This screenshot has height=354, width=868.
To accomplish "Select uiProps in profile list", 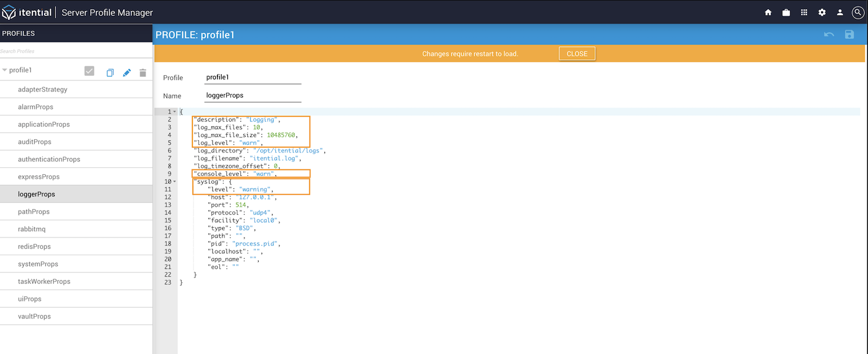I will (x=77, y=299).
